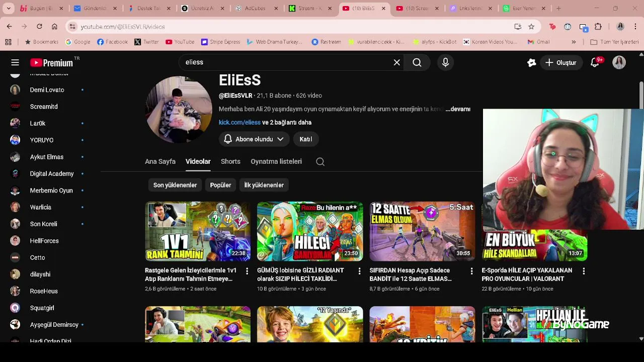
Task: Search within channel using magnifier icon
Action: 320,161
